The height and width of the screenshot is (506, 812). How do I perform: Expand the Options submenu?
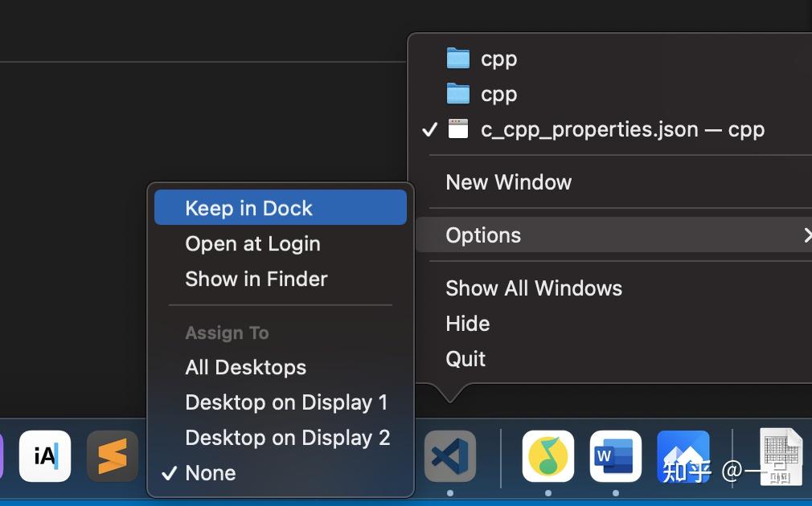tap(483, 235)
